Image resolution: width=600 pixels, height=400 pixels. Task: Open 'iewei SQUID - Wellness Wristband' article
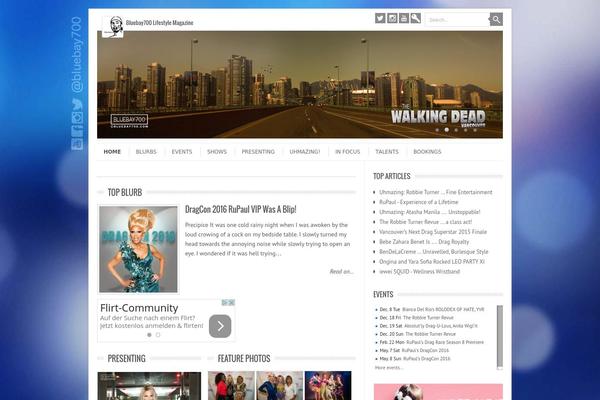click(x=419, y=272)
